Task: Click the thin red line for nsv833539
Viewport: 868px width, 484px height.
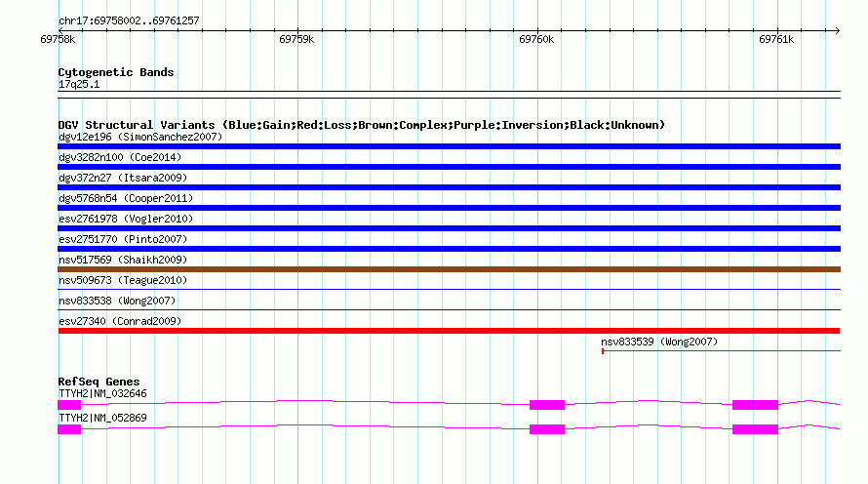Action: point(721,350)
